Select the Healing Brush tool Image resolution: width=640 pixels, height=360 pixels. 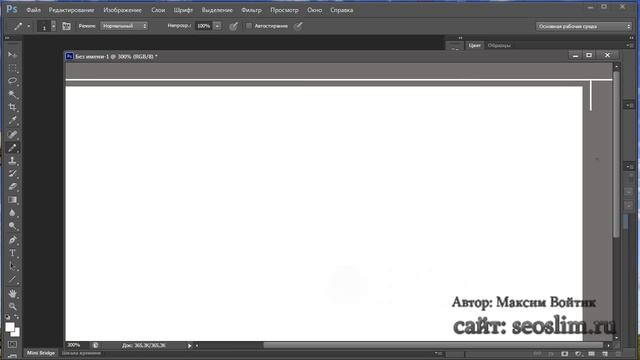12,134
